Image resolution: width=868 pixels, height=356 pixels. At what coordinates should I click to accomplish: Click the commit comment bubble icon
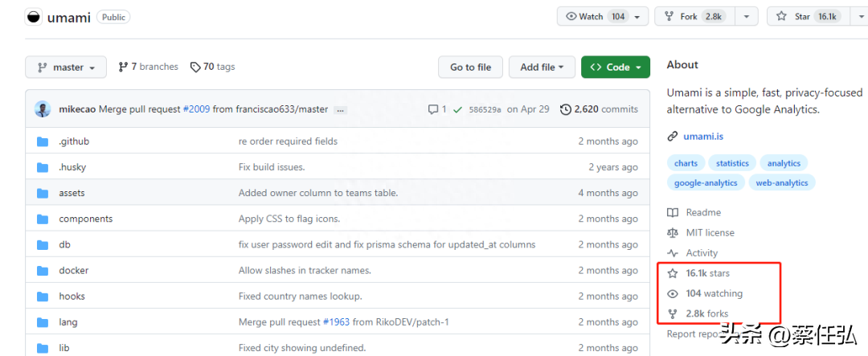433,109
